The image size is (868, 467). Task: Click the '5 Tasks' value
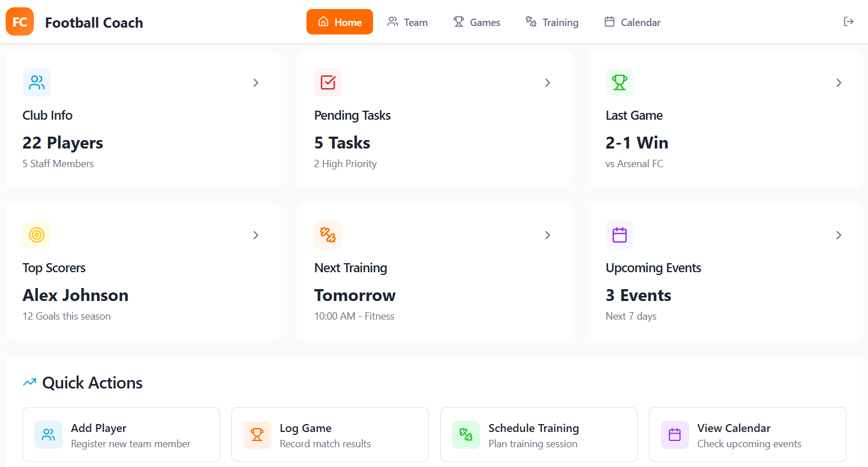point(342,143)
